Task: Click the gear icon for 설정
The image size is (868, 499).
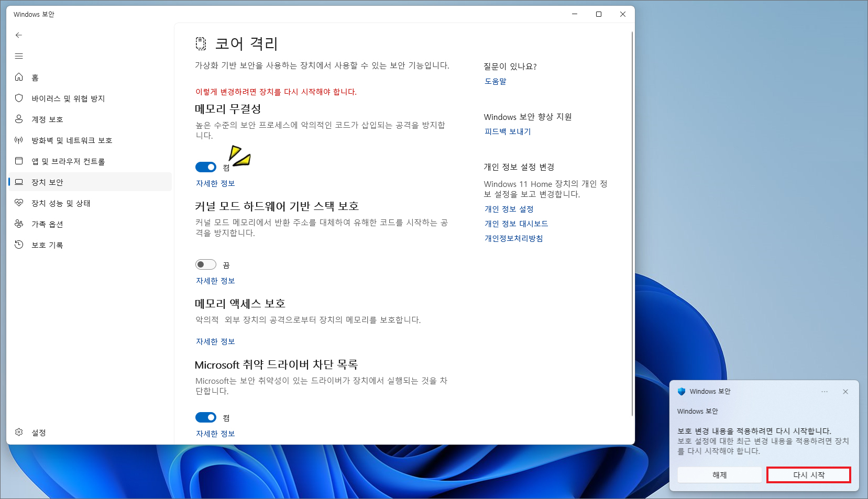Action: click(19, 432)
